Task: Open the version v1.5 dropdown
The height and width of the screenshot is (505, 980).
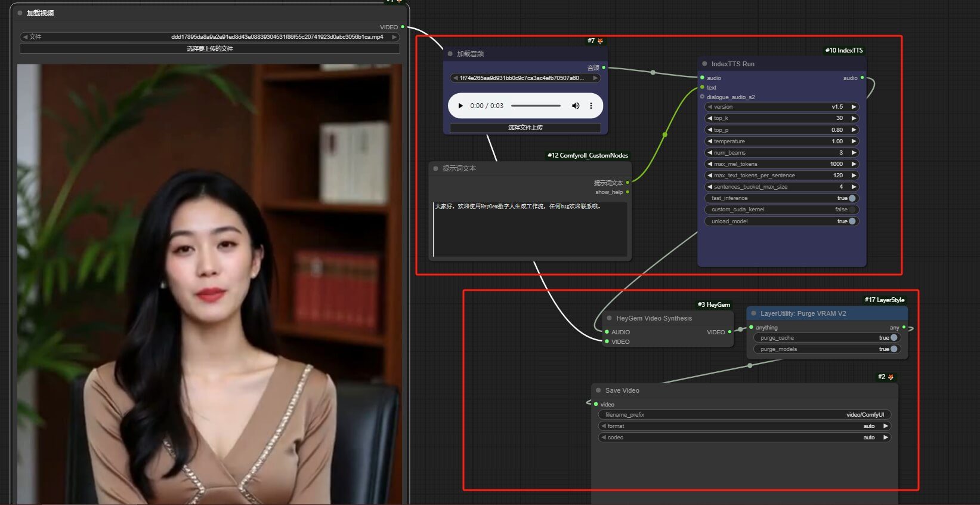Action: pos(782,107)
